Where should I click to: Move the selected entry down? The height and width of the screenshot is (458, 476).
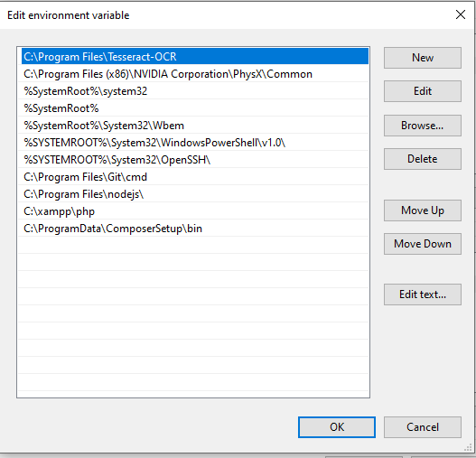(x=423, y=244)
